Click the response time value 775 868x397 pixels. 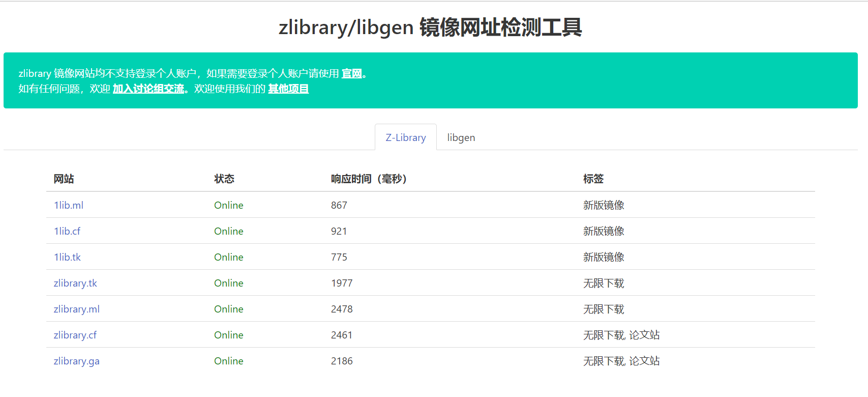[339, 257]
